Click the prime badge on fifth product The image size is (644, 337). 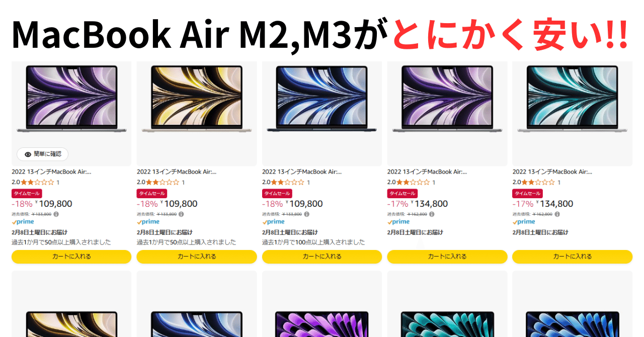tap(524, 222)
